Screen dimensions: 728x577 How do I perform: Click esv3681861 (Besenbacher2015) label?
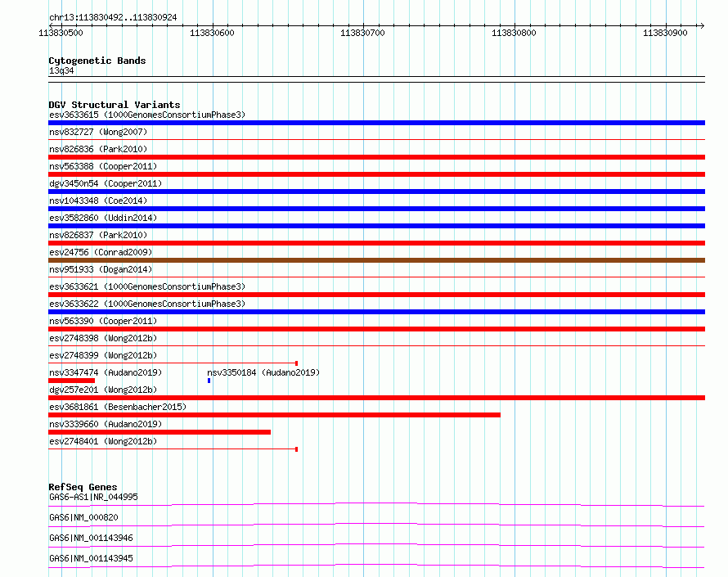(118, 407)
